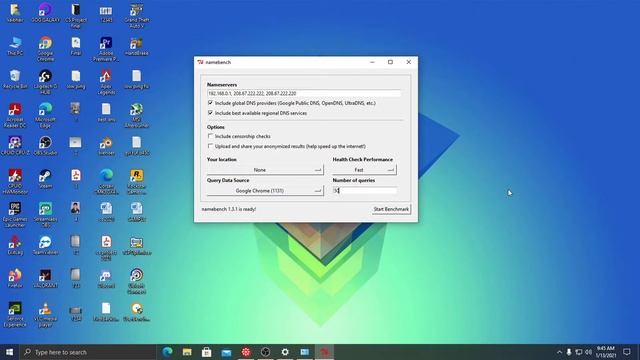Open Grand Theft Auto V shortcut
This screenshot has width=640, height=360.
coord(136,16)
